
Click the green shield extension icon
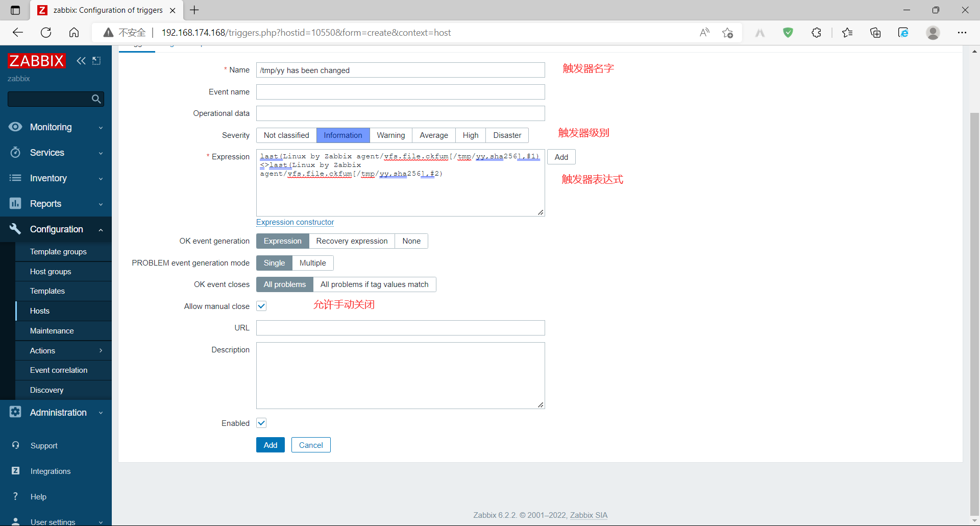(x=788, y=33)
